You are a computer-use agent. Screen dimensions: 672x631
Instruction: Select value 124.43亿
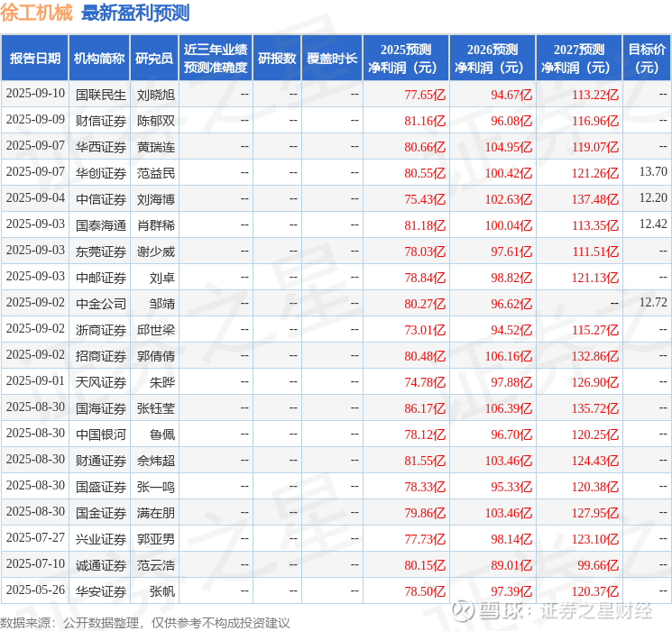tap(594, 461)
